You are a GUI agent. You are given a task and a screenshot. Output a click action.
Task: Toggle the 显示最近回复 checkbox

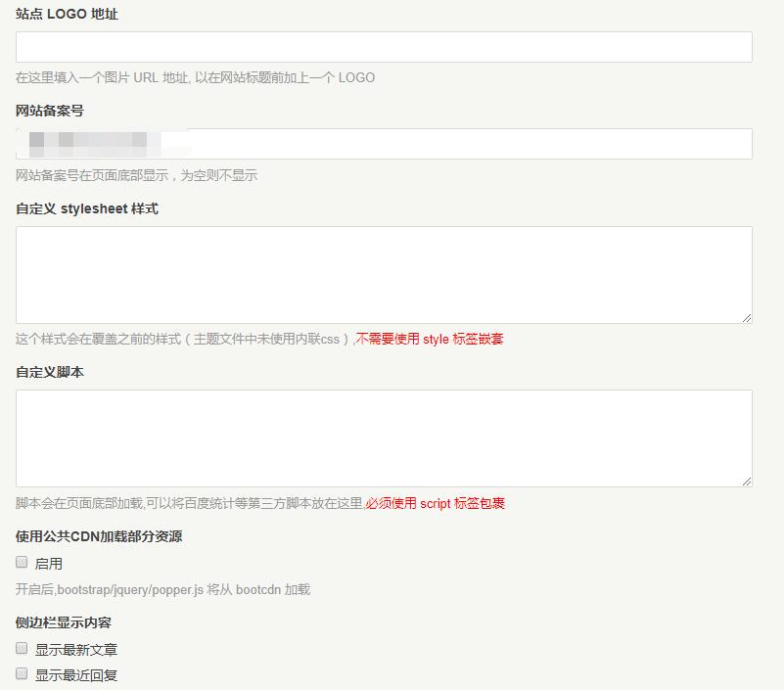tap(22, 673)
